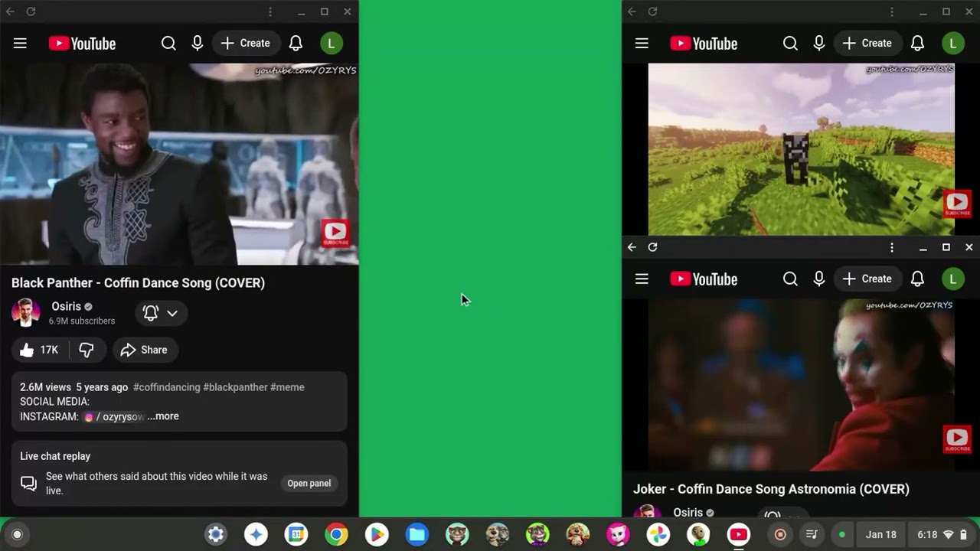This screenshot has width=980, height=551.
Task: Open Settings from the shelf
Action: pos(216,534)
